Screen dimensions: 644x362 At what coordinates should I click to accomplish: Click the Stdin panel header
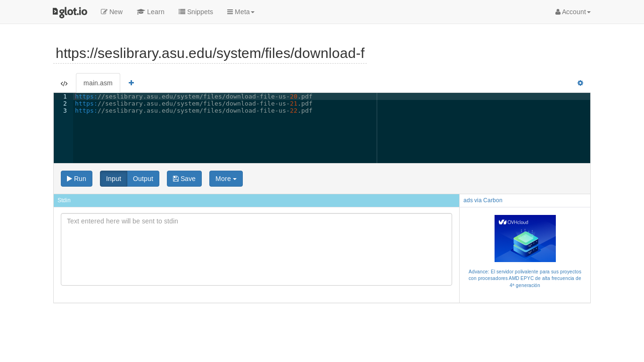[x=256, y=200]
